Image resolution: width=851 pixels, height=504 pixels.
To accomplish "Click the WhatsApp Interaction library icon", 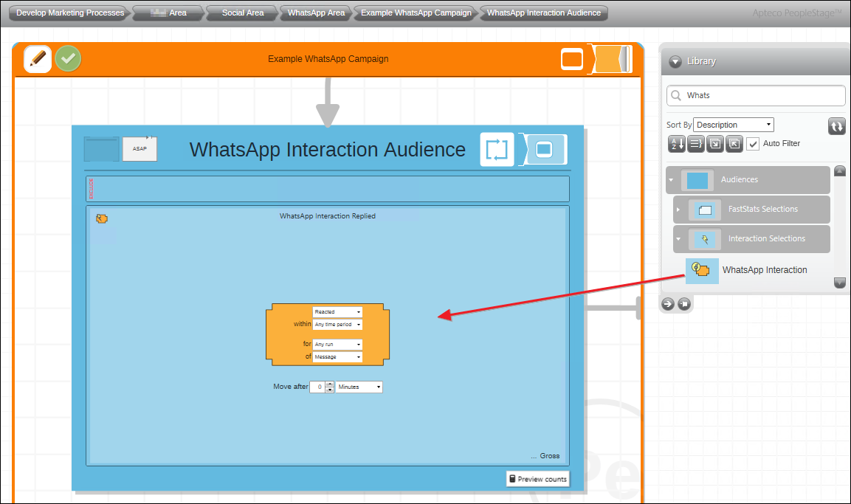I will [702, 271].
